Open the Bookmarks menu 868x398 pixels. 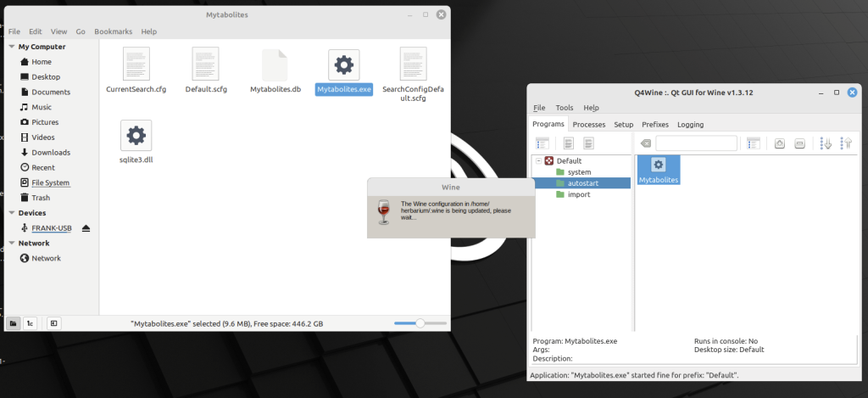click(x=113, y=31)
